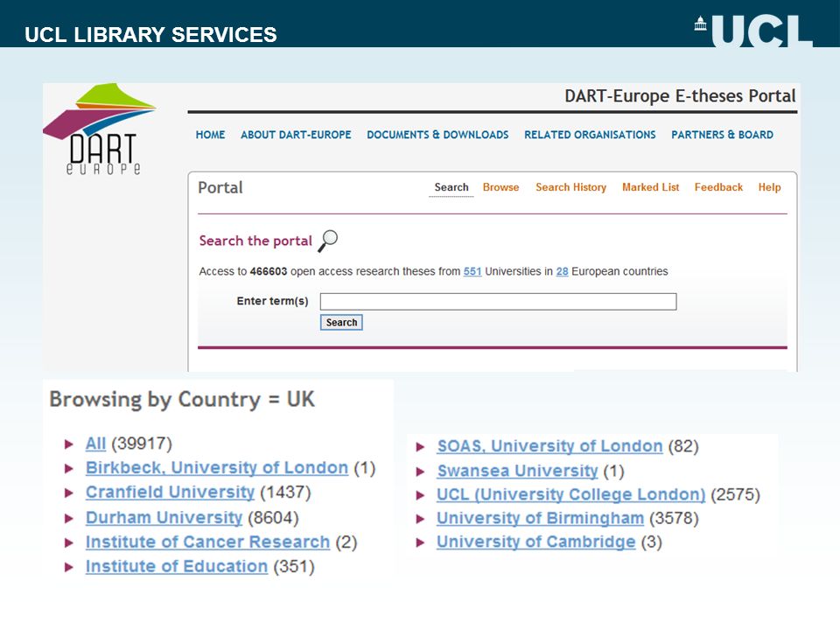Click arrow bullet beside Durham University
This screenshot has height=630, width=840.
(68, 518)
